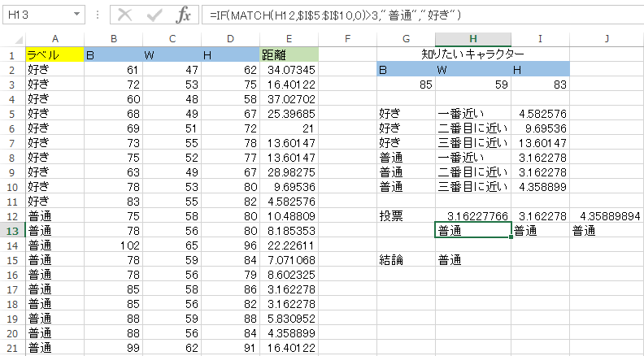
Task: Select cell with value 83 in row 3
Action: pyautogui.click(x=541, y=85)
